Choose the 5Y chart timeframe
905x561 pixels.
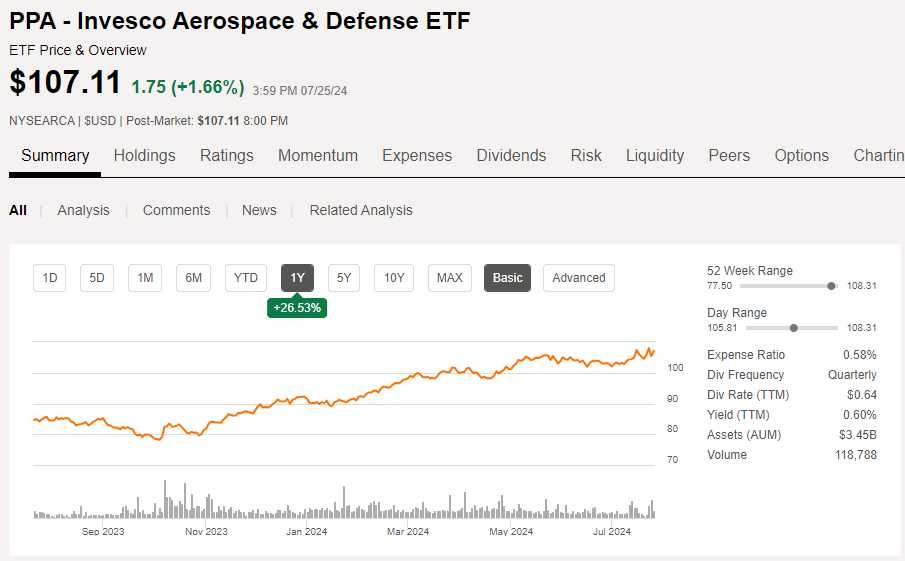(x=344, y=278)
